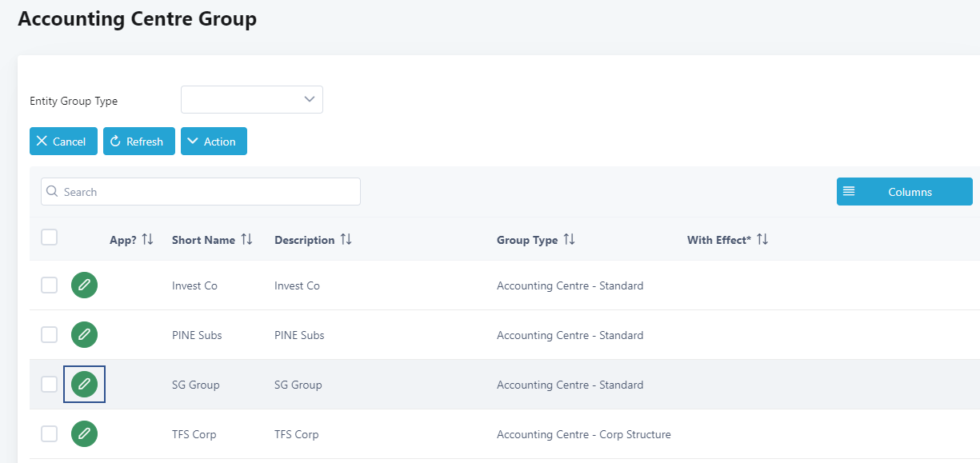Click the Refresh button
Viewport: 980px width, 463px height.
tap(138, 142)
